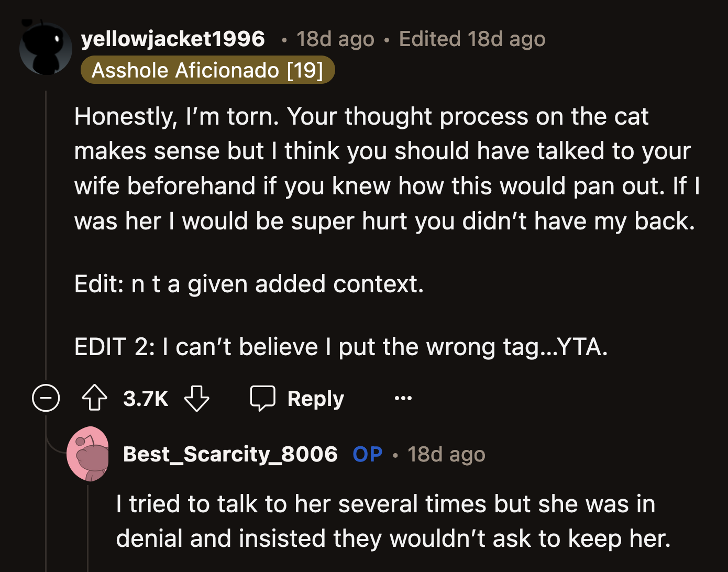Click the 3.7K vote count
728x572 pixels.
(145, 398)
